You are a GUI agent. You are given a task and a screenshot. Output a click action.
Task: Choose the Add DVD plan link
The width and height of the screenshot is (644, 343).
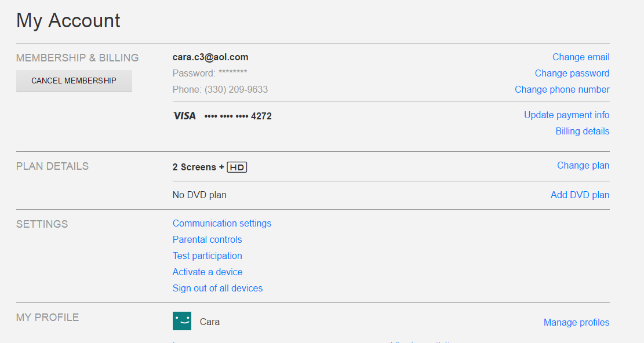click(580, 195)
